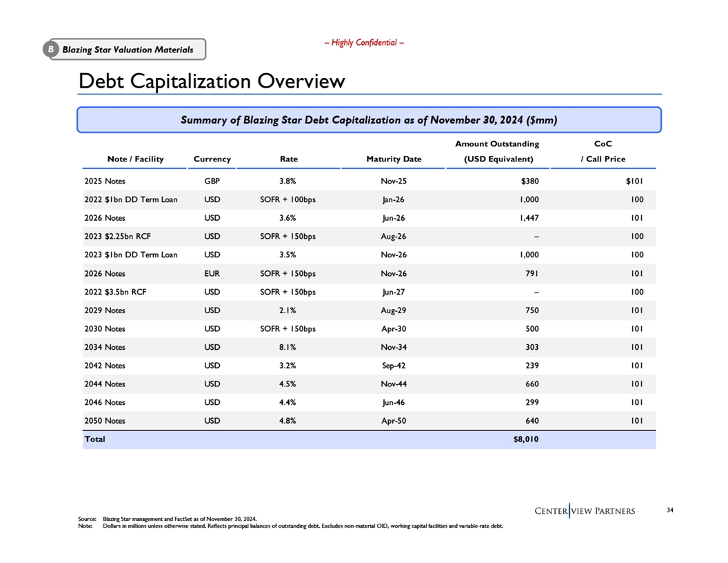This screenshot has height=563, width=728.
Task: Click the 4.8% rate value
Action: (x=288, y=421)
